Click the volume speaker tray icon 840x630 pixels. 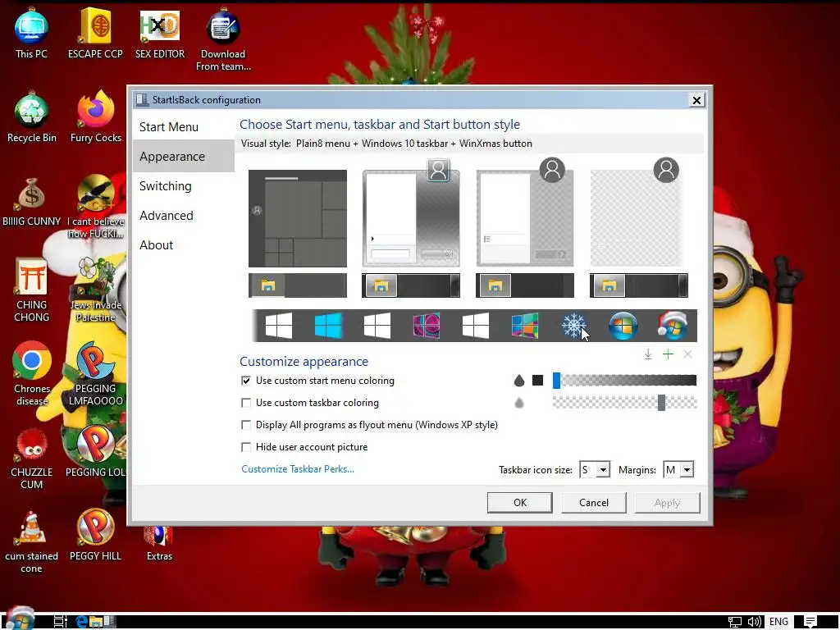click(x=755, y=622)
